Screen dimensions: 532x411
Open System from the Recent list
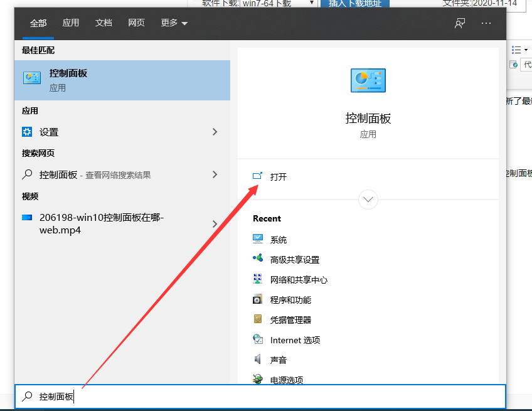click(278, 240)
